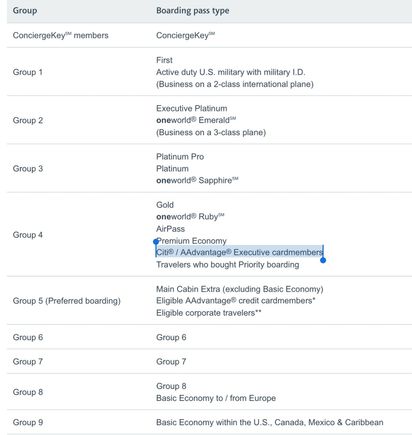The height and width of the screenshot is (435, 412).
Task: Click Travelers who bought Priority boarding
Action: click(228, 265)
